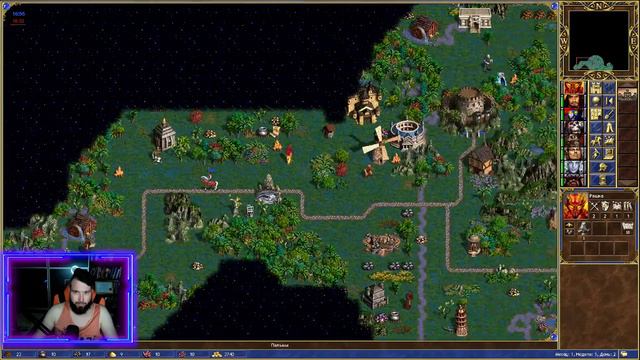The height and width of the screenshot is (360, 640).
Task: Select the town in the town list
Action: [x=627, y=93]
